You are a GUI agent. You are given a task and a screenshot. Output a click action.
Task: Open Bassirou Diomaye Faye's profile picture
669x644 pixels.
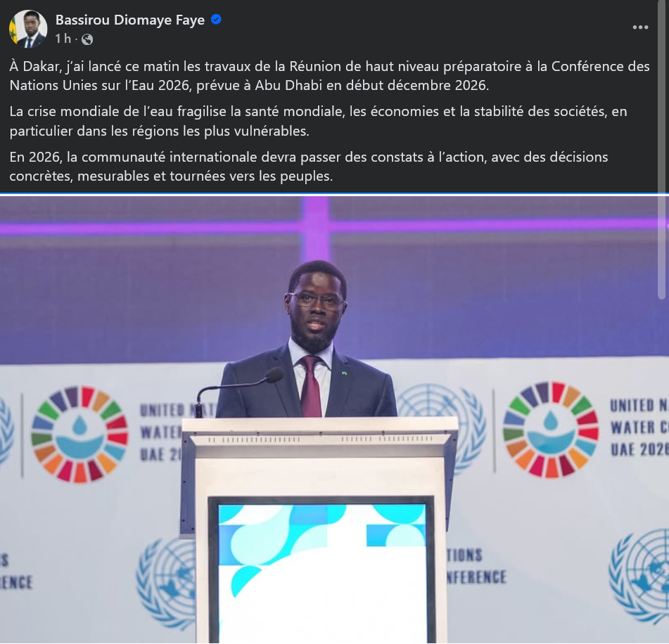click(x=28, y=29)
